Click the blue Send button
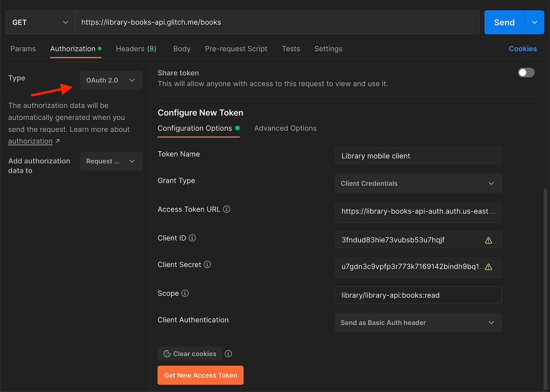Image resolution: width=550 pixels, height=392 pixels. pyautogui.click(x=504, y=22)
